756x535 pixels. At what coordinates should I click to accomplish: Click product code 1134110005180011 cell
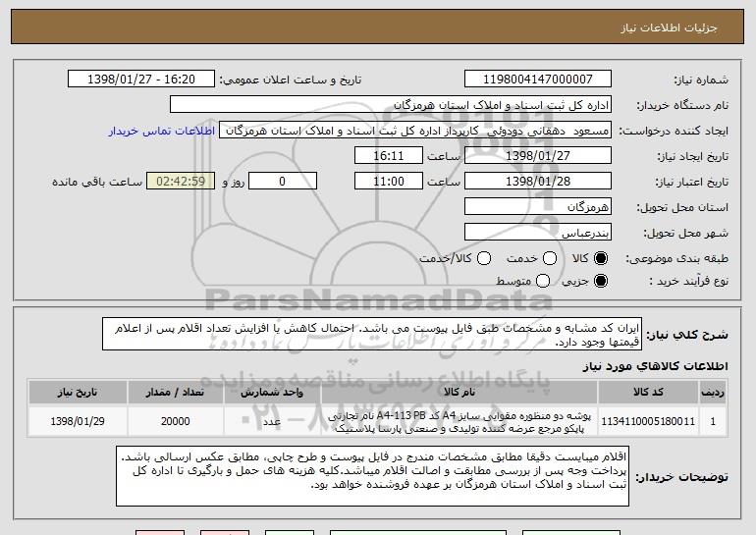(648, 421)
